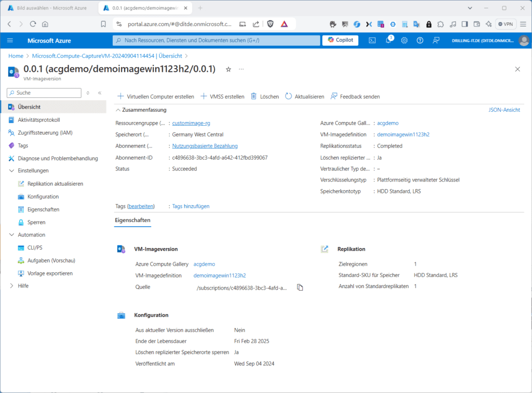Click VMSS erstellen
532x393 pixels.
pos(222,96)
